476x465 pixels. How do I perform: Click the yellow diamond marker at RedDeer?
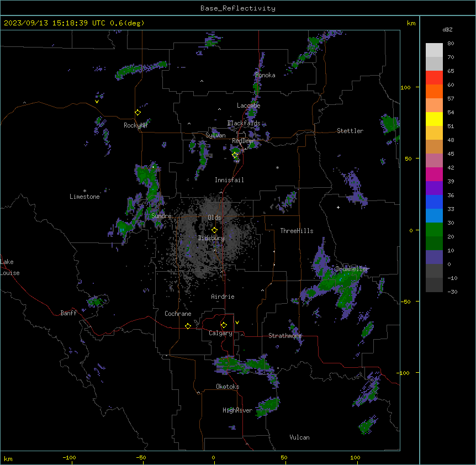coord(235,155)
